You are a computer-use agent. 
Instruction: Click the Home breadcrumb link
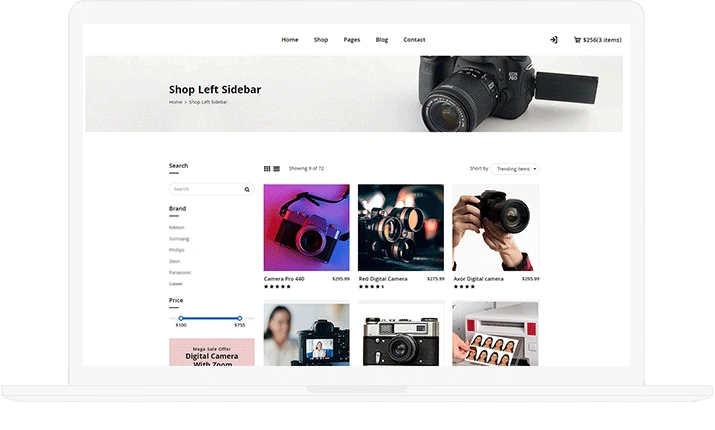[176, 102]
